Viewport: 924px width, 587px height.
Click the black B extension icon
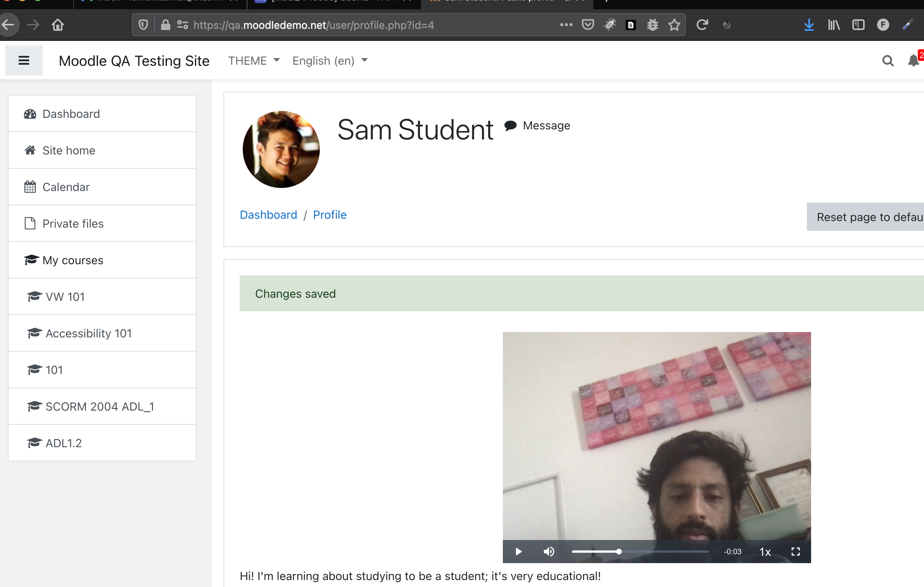coord(631,25)
